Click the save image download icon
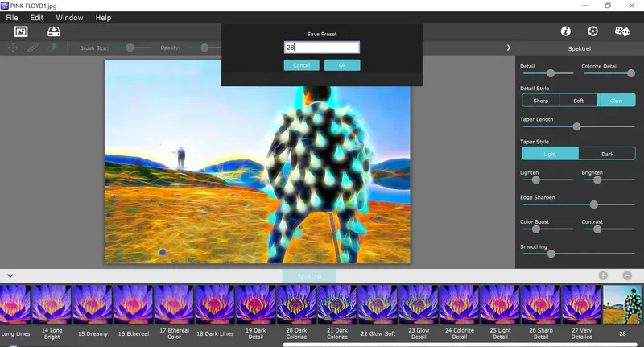Screen dimensions: 644x347 [54, 31]
